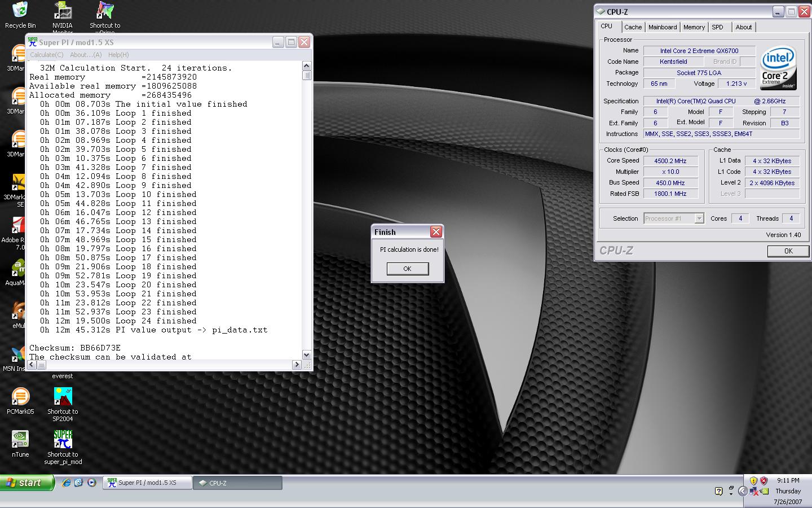Click the Technology value 65 nm
The height and width of the screenshot is (508, 812).
pyautogui.click(x=659, y=84)
